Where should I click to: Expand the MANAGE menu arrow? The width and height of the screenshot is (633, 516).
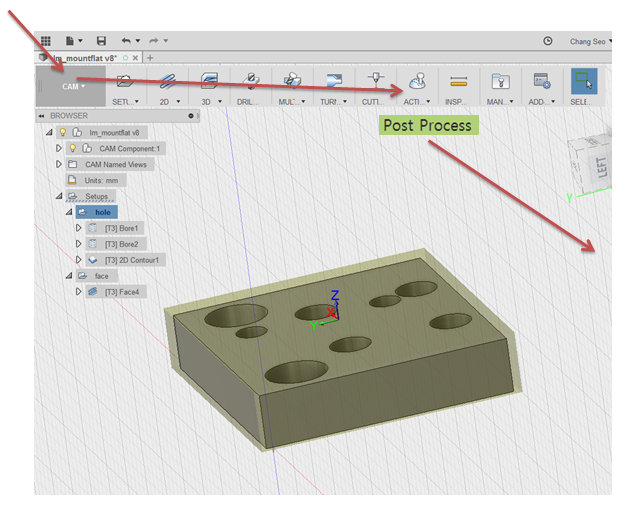(x=511, y=101)
